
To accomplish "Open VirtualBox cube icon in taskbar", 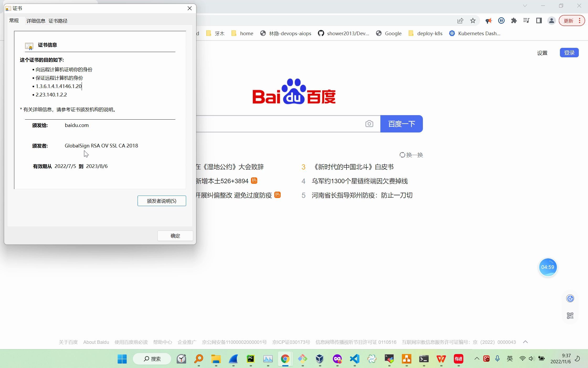I will (x=319, y=359).
